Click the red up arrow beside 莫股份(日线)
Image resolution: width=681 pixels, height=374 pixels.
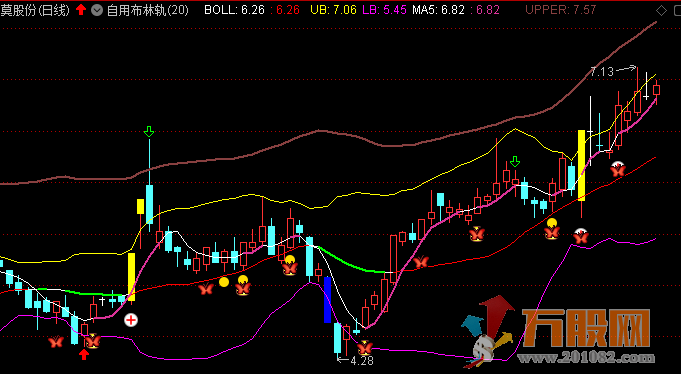pyautogui.click(x=81, y=10)
